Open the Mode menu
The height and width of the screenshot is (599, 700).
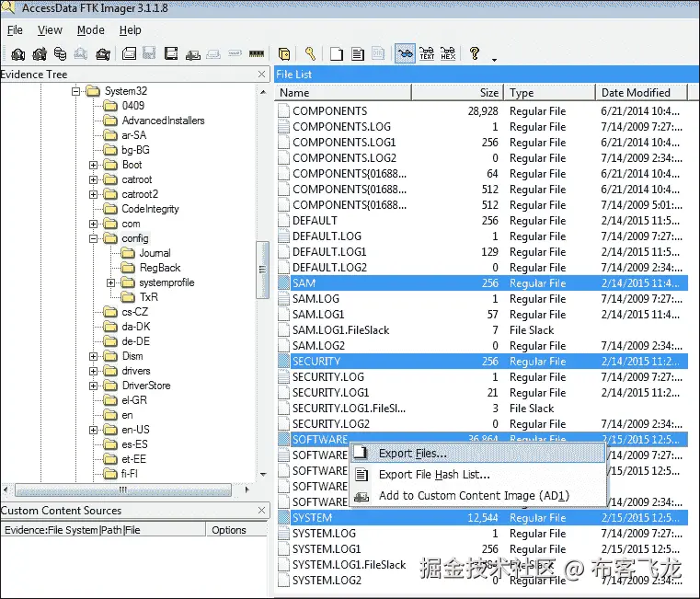click(x=91, y=30)
